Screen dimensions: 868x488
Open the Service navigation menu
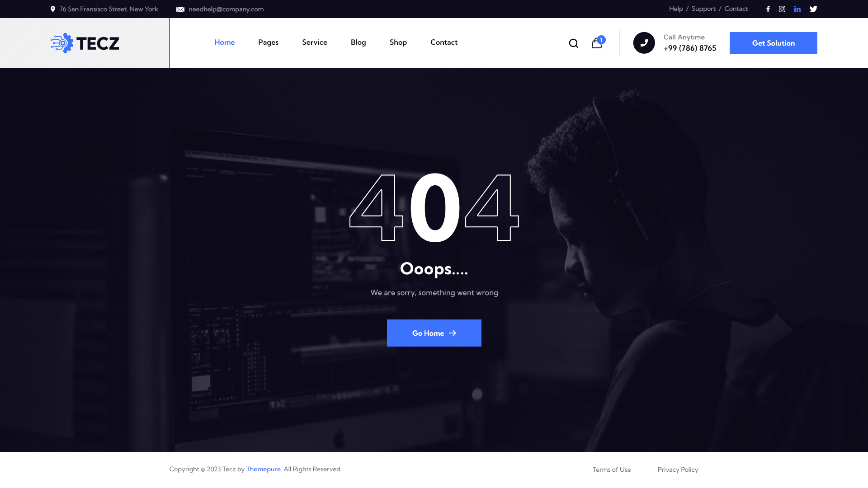[x=314, y=42]
